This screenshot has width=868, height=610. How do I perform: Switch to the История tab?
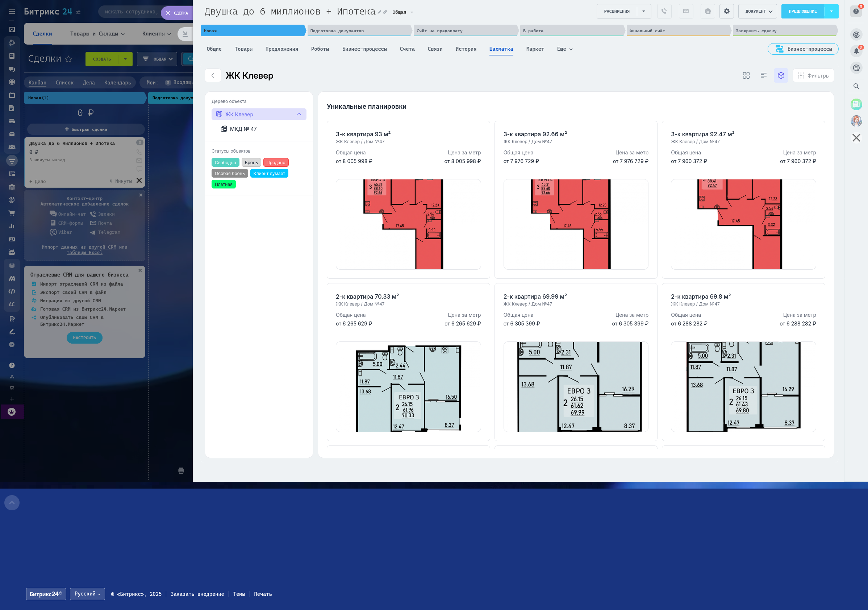(x=466, y=49)
